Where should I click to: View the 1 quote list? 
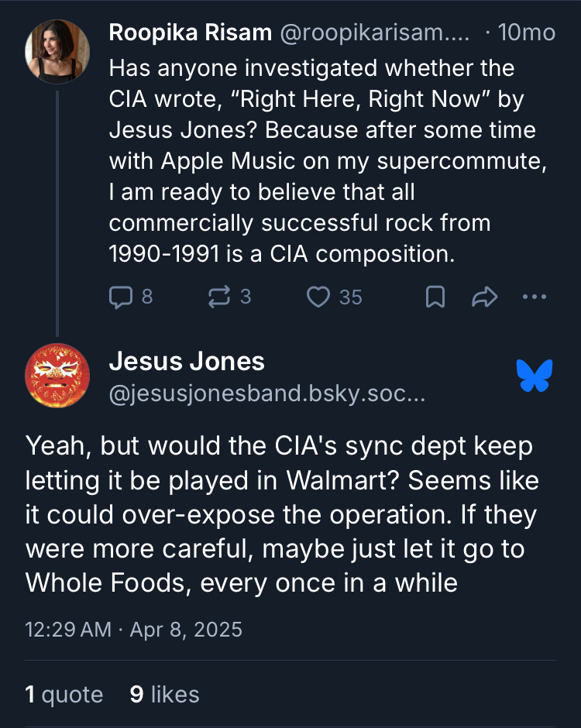(64, 695)
